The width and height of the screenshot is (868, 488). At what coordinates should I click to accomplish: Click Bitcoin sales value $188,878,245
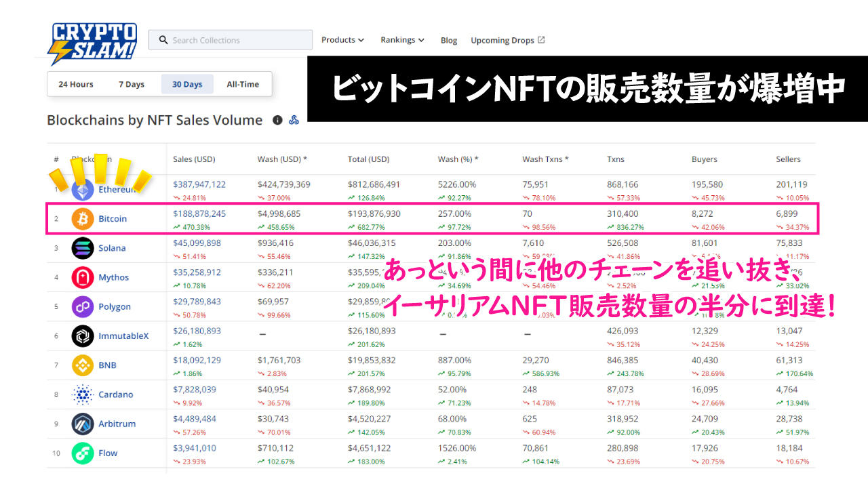click(199, 213)
